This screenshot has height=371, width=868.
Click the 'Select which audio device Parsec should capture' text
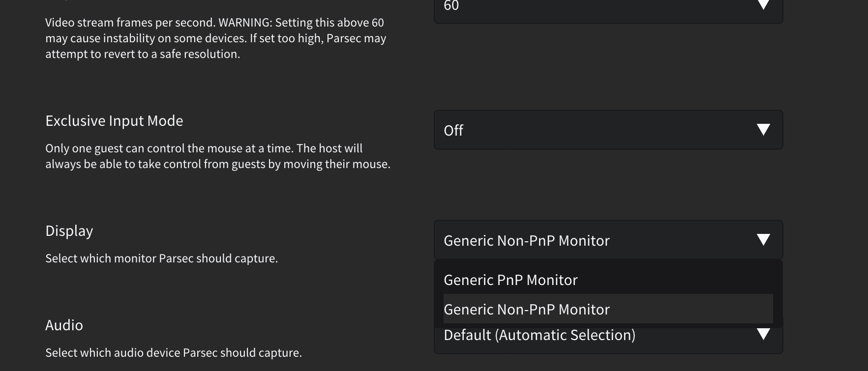point(174,353)
